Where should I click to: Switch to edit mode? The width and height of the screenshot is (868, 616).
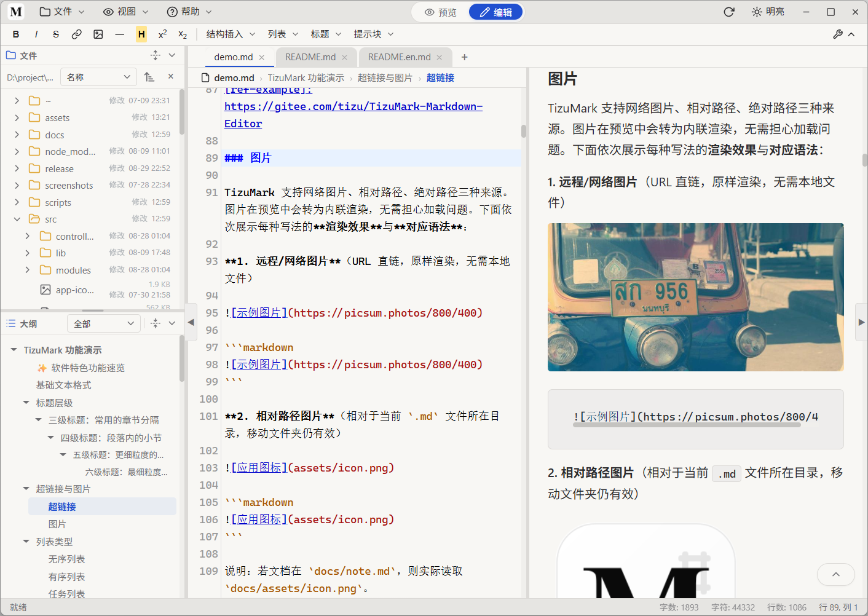495,12
